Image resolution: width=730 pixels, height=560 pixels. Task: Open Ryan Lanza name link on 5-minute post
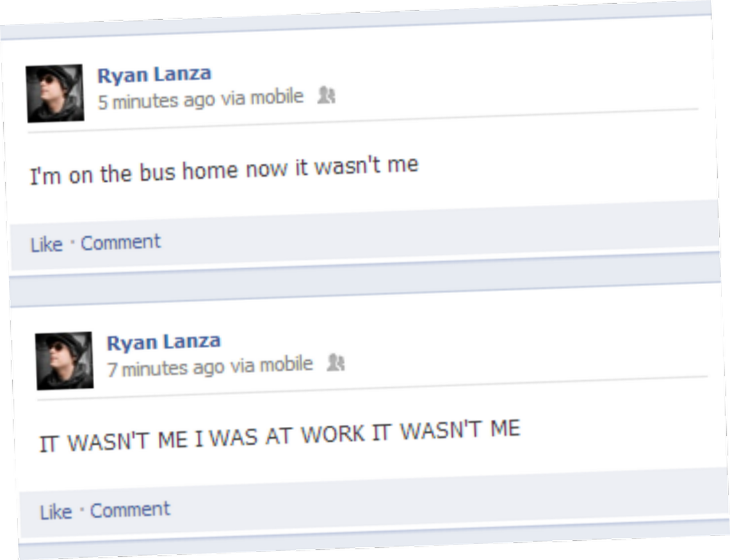[x=154, y=74]
